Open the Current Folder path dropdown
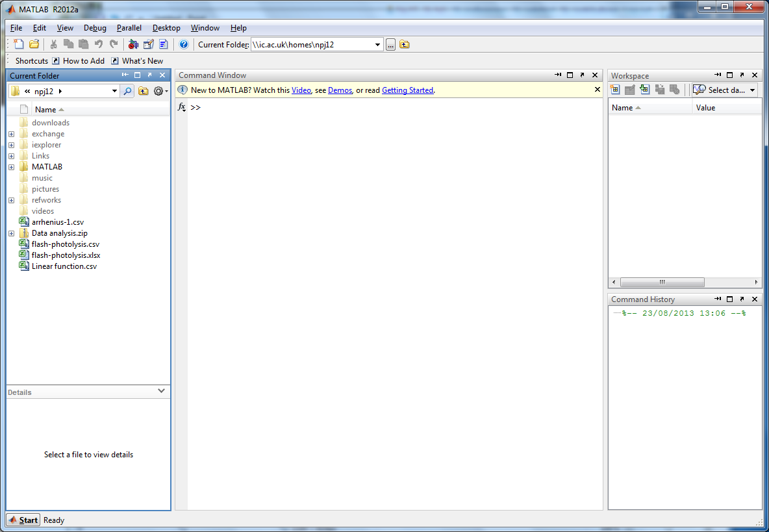The image size is (769, 532). (377, 45)
